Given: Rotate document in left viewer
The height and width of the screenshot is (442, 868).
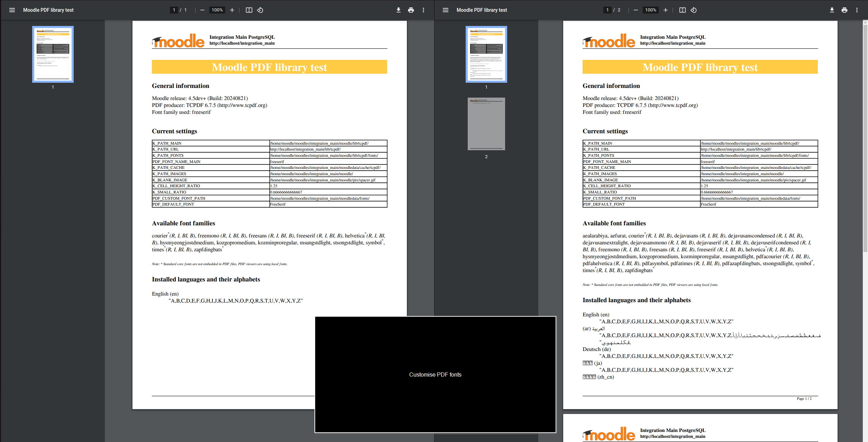Looking at the screenshot, I should 260,10.
